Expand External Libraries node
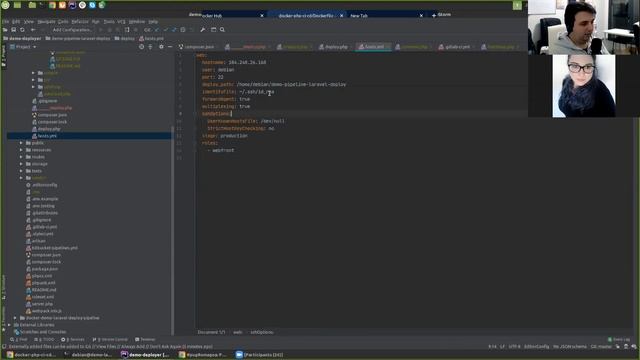 (x=9, y=325)
